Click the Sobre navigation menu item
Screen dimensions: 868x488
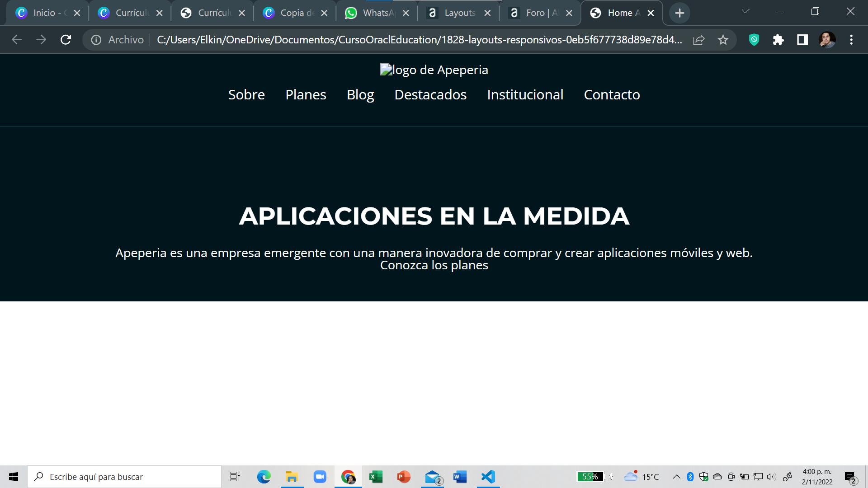[246, 94]
